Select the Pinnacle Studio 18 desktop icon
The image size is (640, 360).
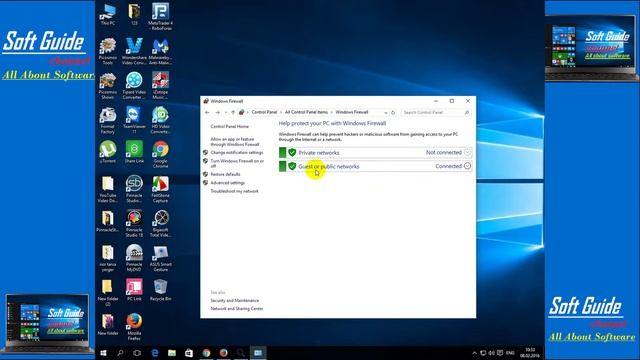tap(134, 223)
